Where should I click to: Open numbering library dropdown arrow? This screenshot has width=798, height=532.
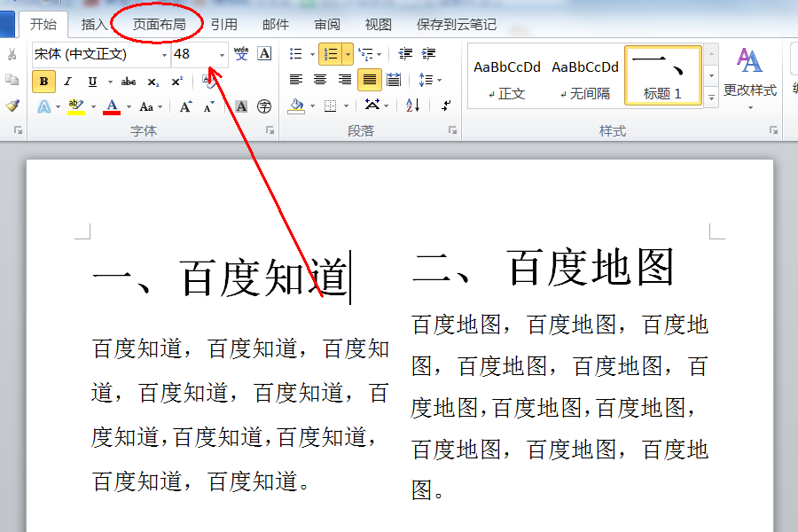click(348, 54)
